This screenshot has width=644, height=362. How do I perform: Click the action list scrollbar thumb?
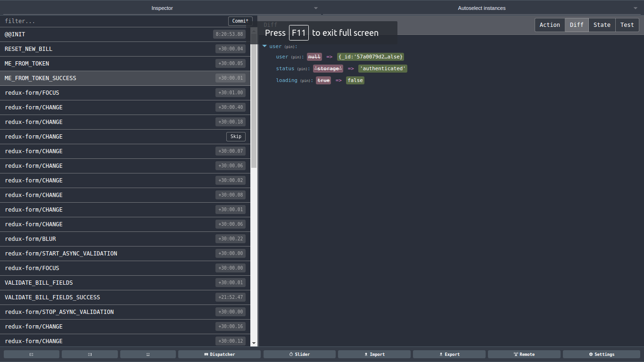click(x=254, y=100)
